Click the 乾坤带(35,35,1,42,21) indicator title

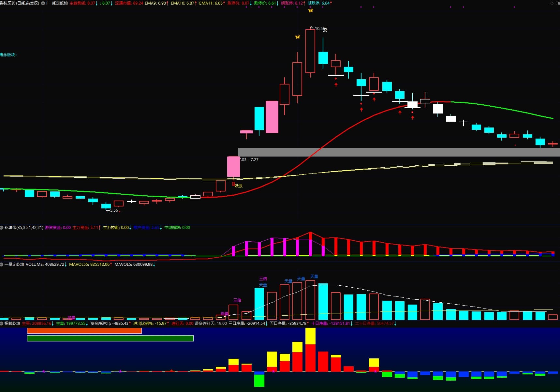pos(24,228)
